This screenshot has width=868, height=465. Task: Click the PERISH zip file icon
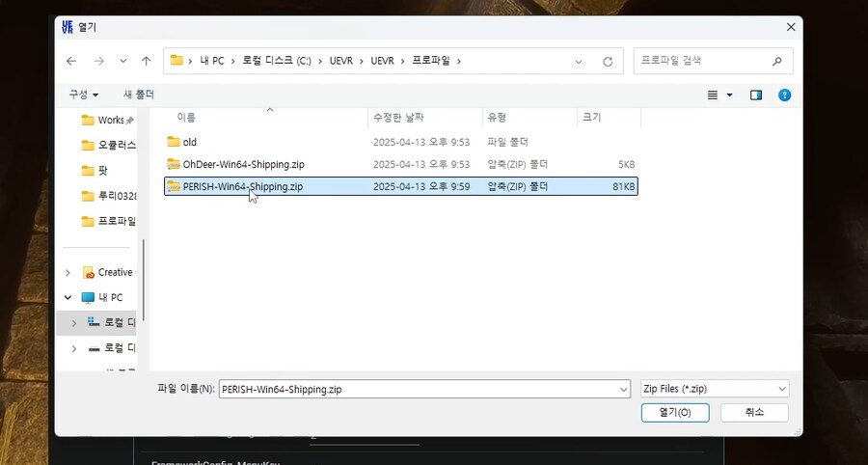tap(174, 186)
